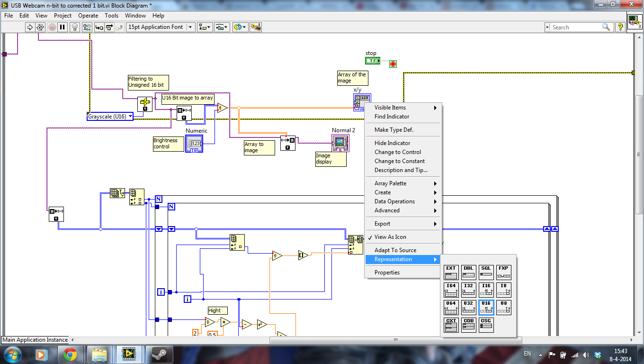Select I64 representation
This screenshot has width=644, height=364.
451,290
